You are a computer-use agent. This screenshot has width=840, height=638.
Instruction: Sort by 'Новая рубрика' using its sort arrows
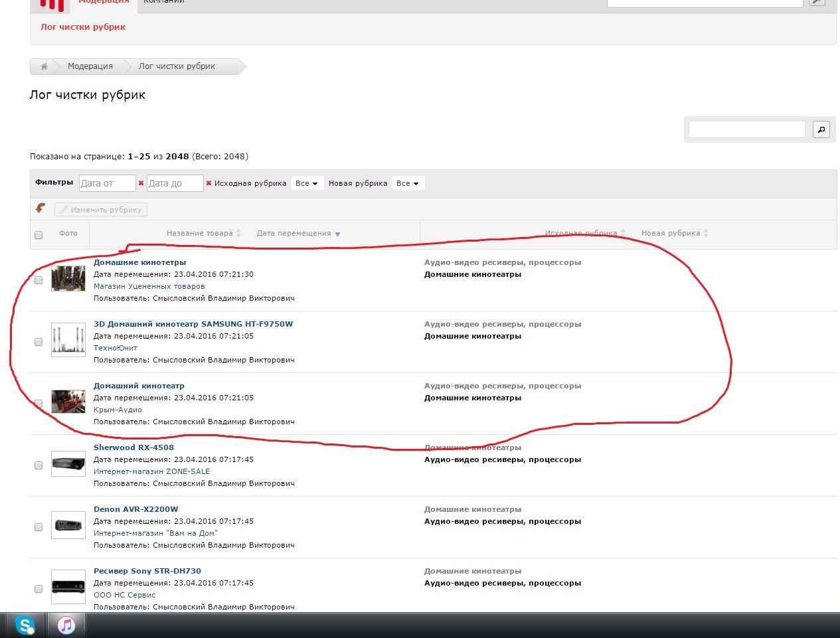tap(706, 233)
